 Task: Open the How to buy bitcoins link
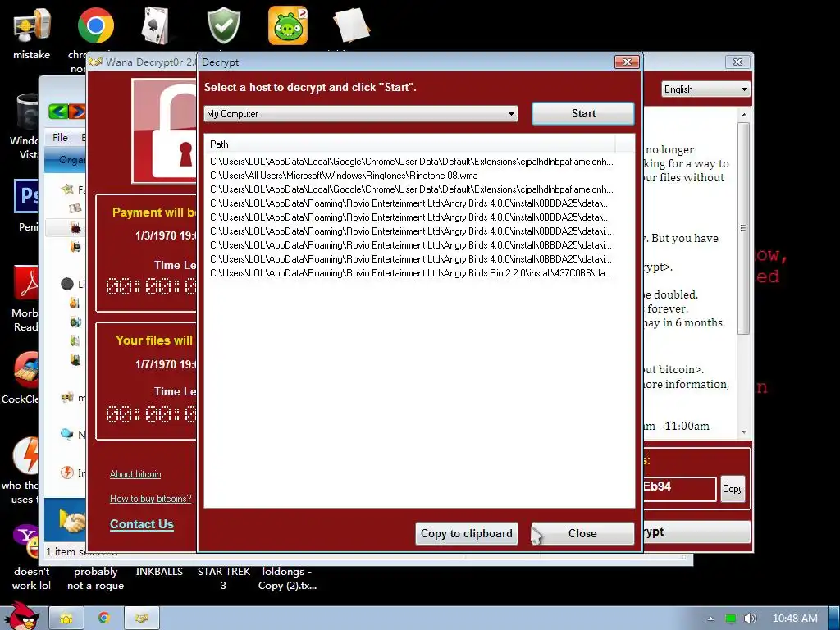(x=151, y=499)
